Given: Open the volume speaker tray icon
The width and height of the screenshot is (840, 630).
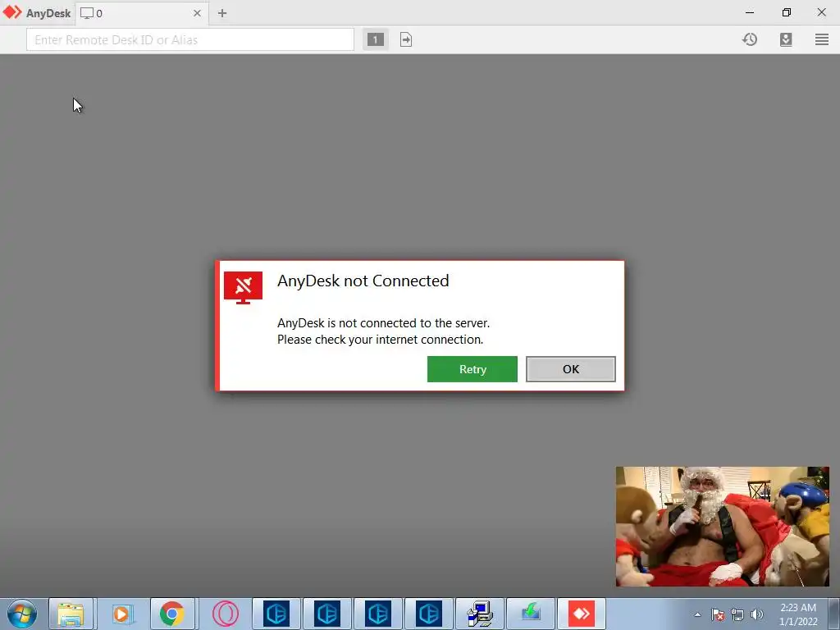Looking at the screenshot, I should tap(757, 614).
